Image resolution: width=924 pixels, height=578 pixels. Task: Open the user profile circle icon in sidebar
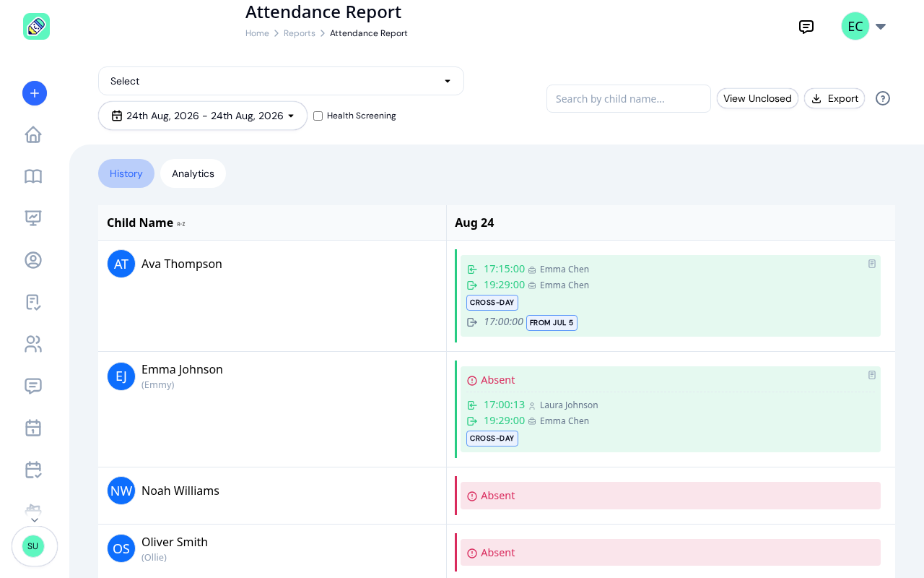click(33, 260)
